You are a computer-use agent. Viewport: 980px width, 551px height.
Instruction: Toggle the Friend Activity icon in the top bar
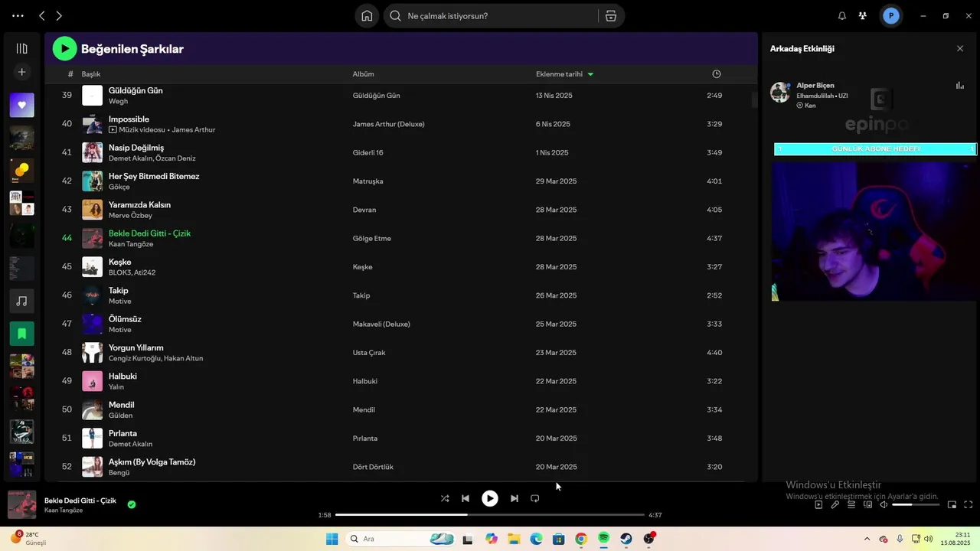[863, 16]
